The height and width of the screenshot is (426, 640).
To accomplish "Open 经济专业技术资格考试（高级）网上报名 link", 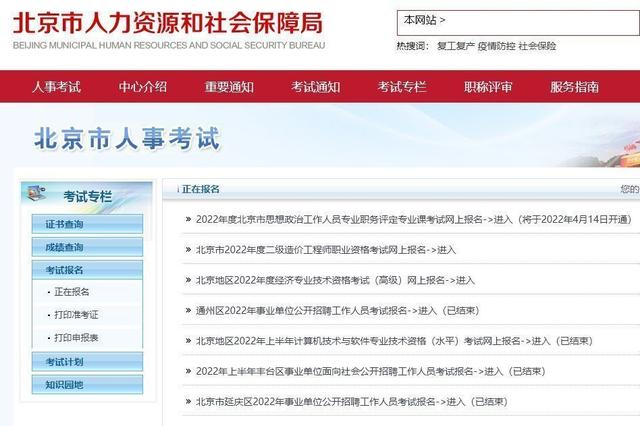I will 335,280.
